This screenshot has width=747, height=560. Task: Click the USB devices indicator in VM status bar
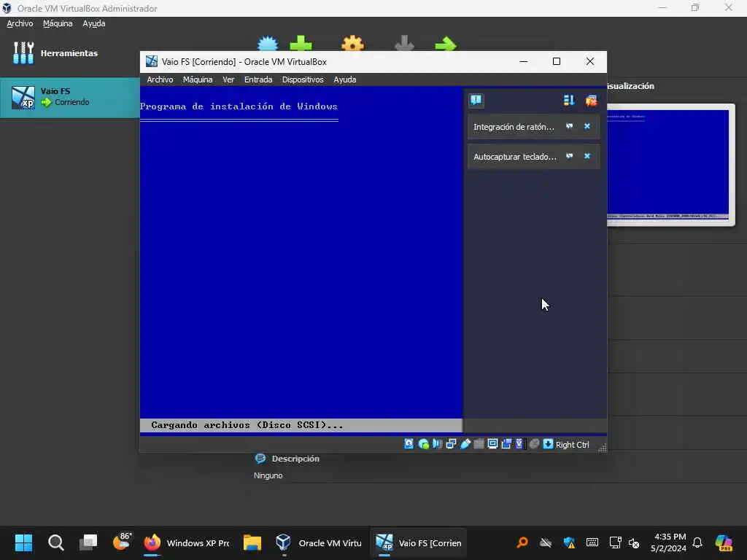click(x=465, y=444)
